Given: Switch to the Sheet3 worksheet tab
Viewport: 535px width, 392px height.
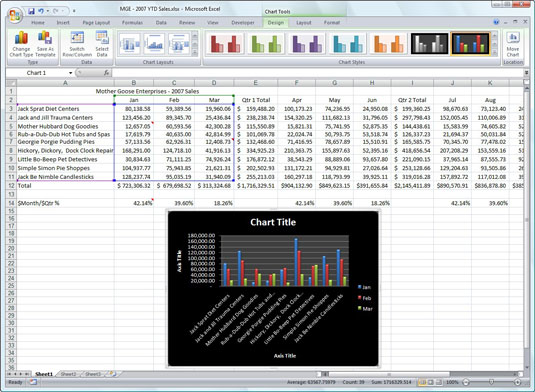Looking at the screenshot, I should click(93, 374).
